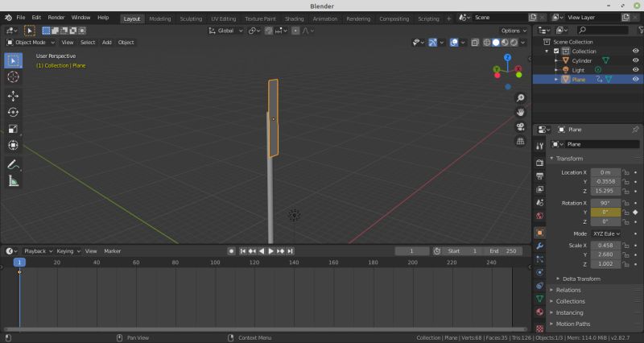Open the Scene properties tab
The height and width of the screenshot is (343, 644).
tap(539, 203)
